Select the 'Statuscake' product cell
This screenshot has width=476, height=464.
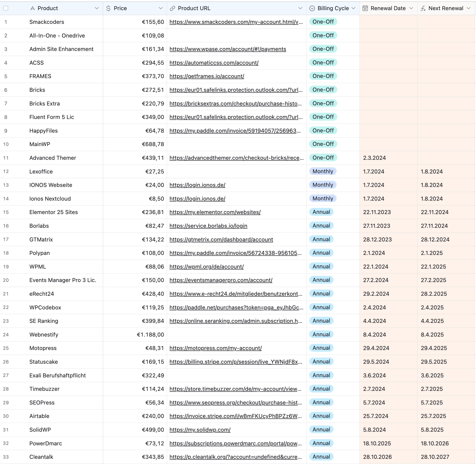pos(51,362)
